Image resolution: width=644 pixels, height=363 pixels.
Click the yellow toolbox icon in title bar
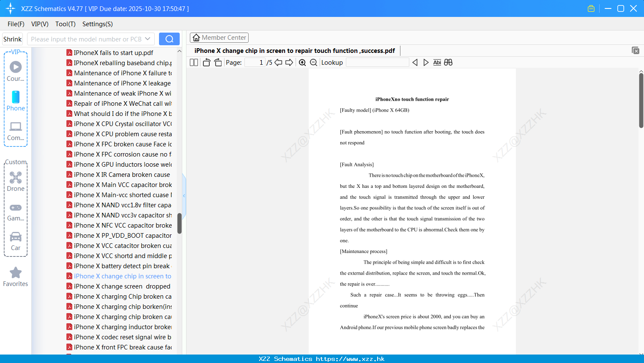point(591,8)
